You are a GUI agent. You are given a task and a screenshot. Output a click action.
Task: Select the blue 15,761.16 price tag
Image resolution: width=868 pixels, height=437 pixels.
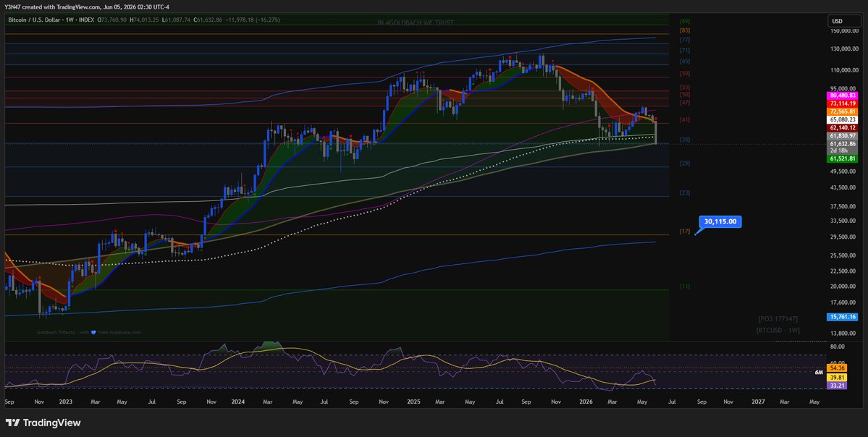(843, 317)
